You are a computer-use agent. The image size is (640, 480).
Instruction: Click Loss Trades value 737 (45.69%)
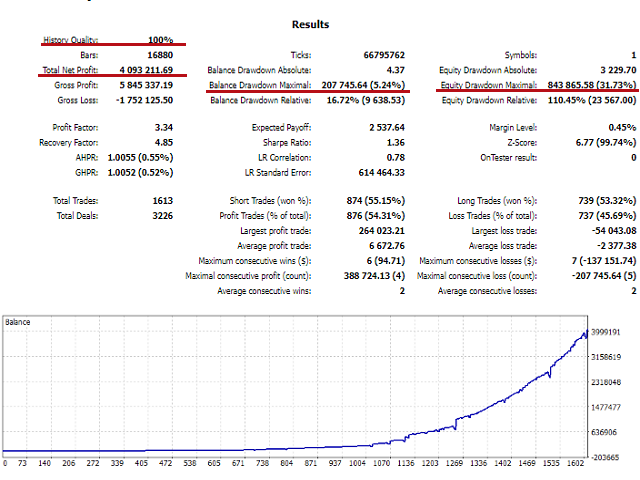[x=607, y=216]
